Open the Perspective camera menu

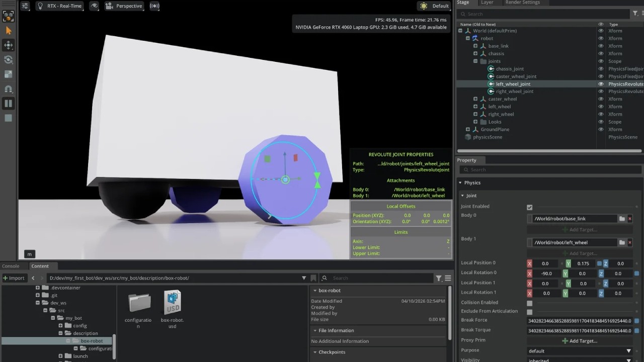(x=124, y=6)
